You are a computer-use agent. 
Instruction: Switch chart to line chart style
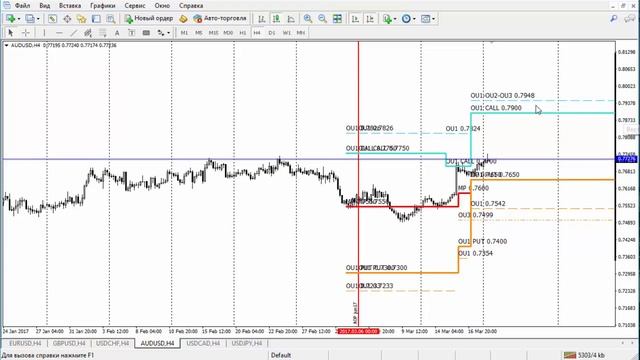(x=291, y=18)
